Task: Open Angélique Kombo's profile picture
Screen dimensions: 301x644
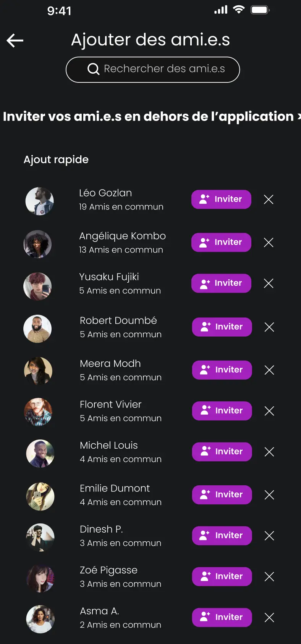Action: pyautogui.click(x=37, y=244)
